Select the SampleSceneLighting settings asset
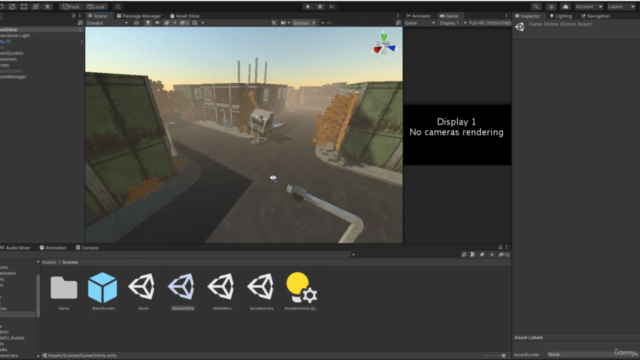640x360 pixels. coord(301,292)
